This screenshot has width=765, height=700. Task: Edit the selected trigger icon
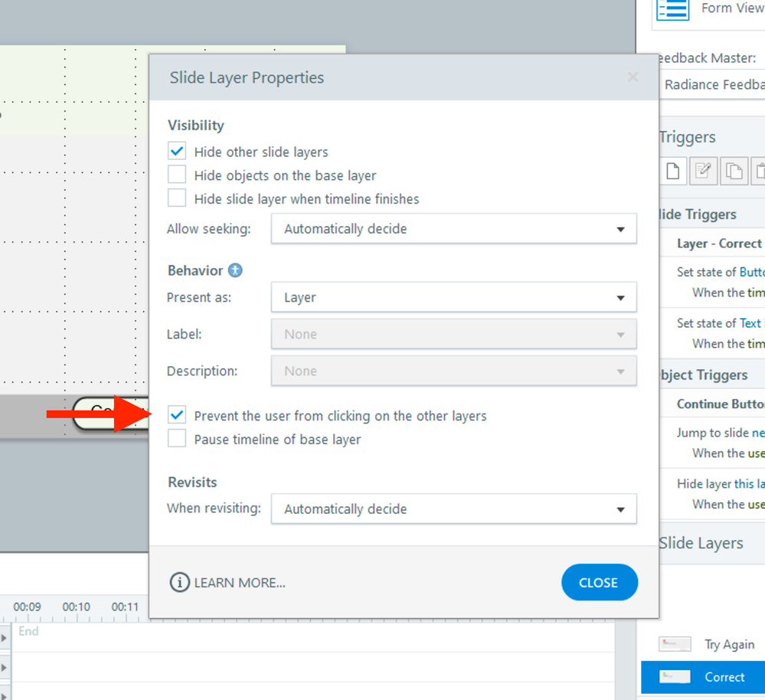[703, 172]
